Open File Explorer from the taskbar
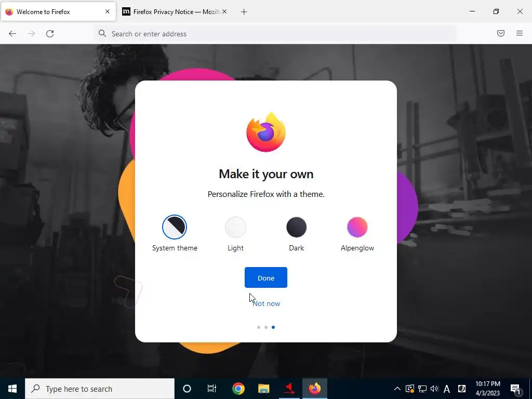The width and height of the screenshot is (532, 399). pos(263,389)
